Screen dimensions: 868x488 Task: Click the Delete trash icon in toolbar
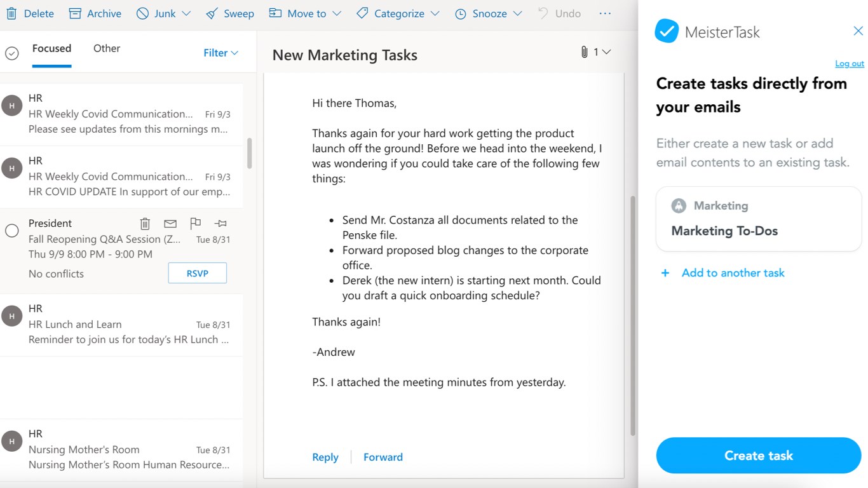click(x=12, y=13)
